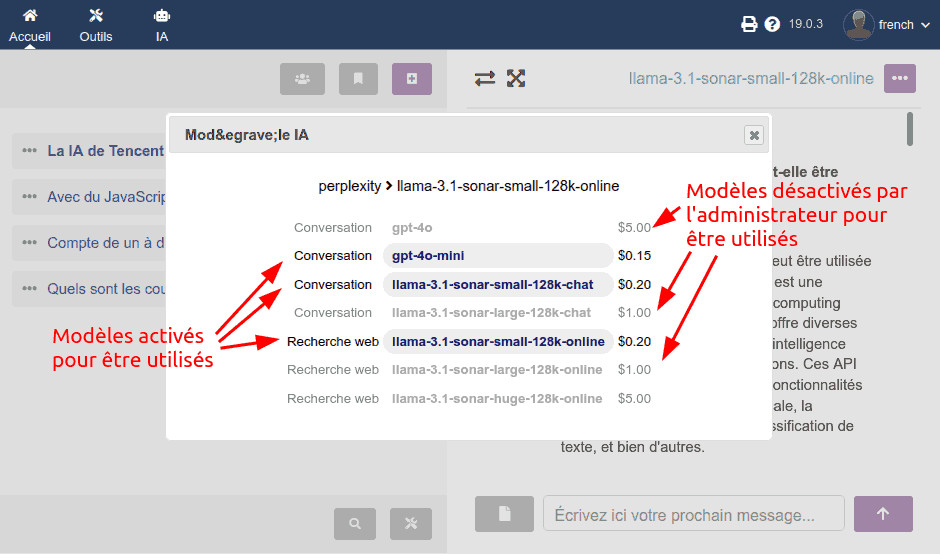This screenshot has width=940, height=554.
Task: Click llama-3.1-sonar-small-128k-online model link in chat header
Action: click(751, 79)
